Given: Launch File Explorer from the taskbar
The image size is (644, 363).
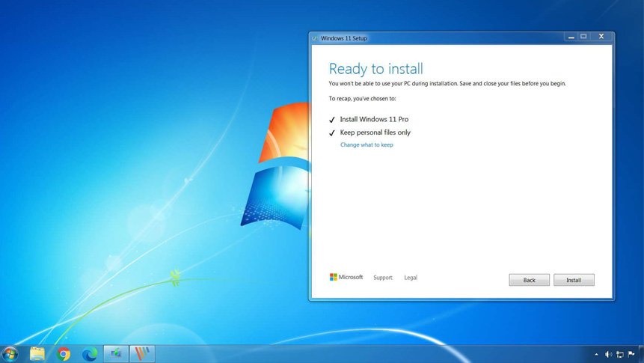Looking at the screenshot, I should [37, 353].
